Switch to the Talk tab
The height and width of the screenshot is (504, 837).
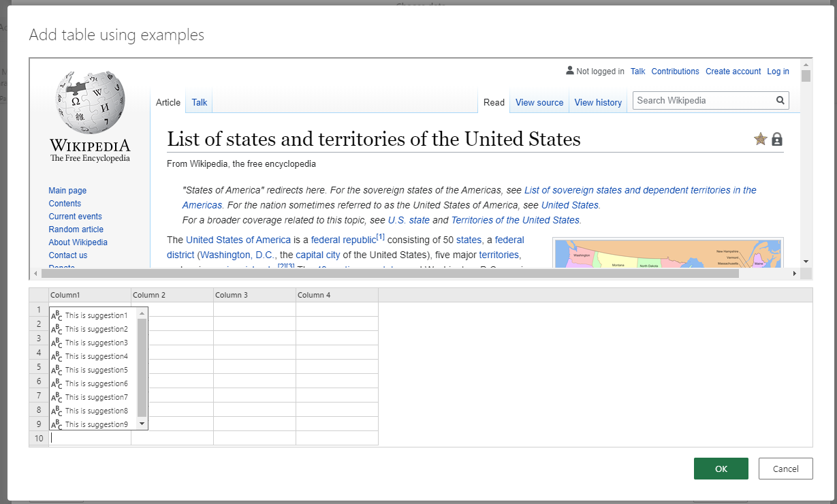tap(199, 102)
